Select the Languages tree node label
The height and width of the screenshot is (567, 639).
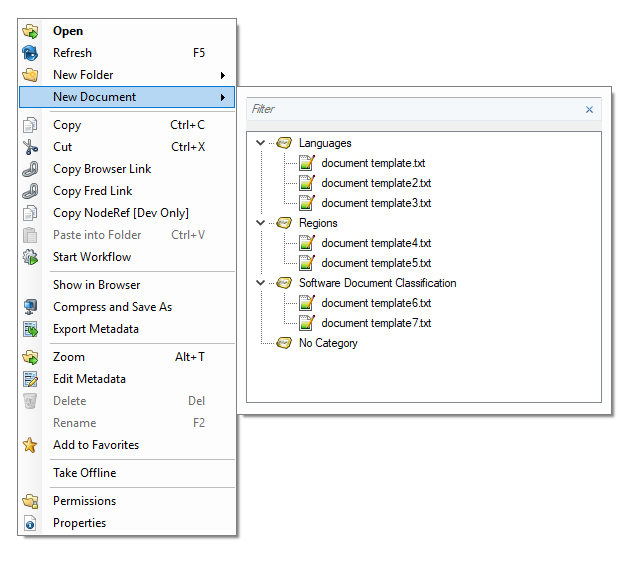click(325, 143)
